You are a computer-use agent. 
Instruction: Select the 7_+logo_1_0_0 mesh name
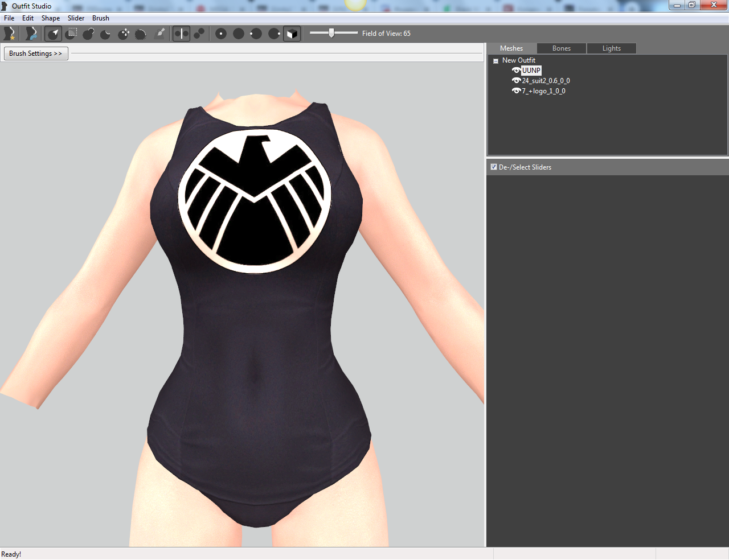click(x=544, y=91)
